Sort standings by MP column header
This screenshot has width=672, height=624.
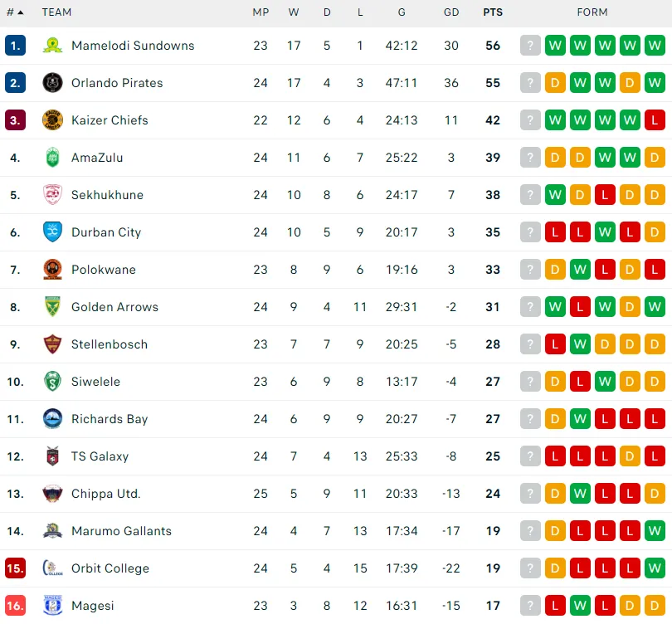click(x=261, y=12)
